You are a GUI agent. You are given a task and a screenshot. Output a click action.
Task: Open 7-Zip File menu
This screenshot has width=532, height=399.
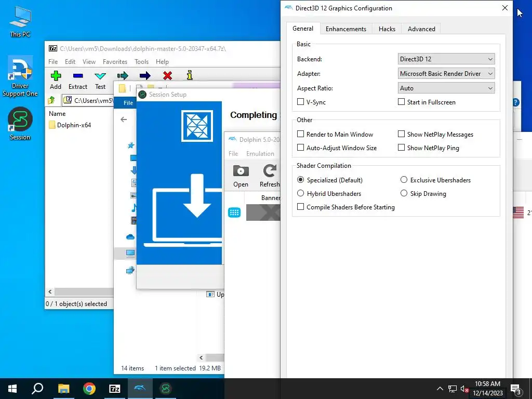[53, 62]
